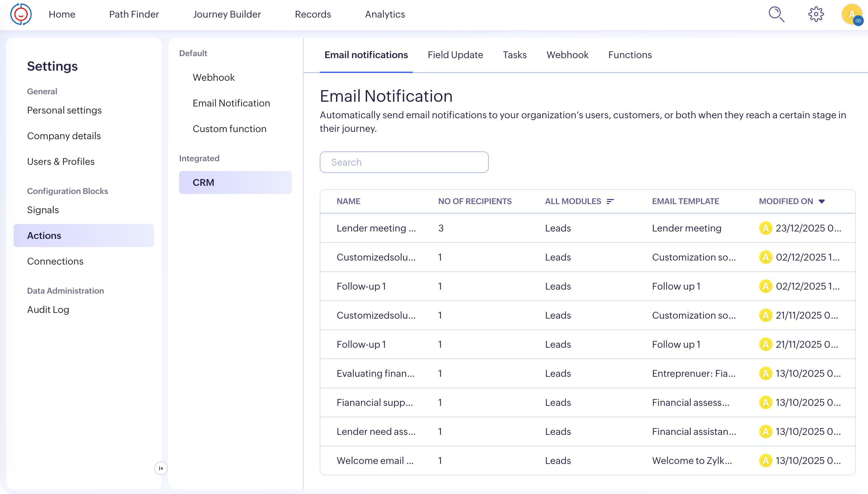Open Users & Profiles settings

(61, 162)
